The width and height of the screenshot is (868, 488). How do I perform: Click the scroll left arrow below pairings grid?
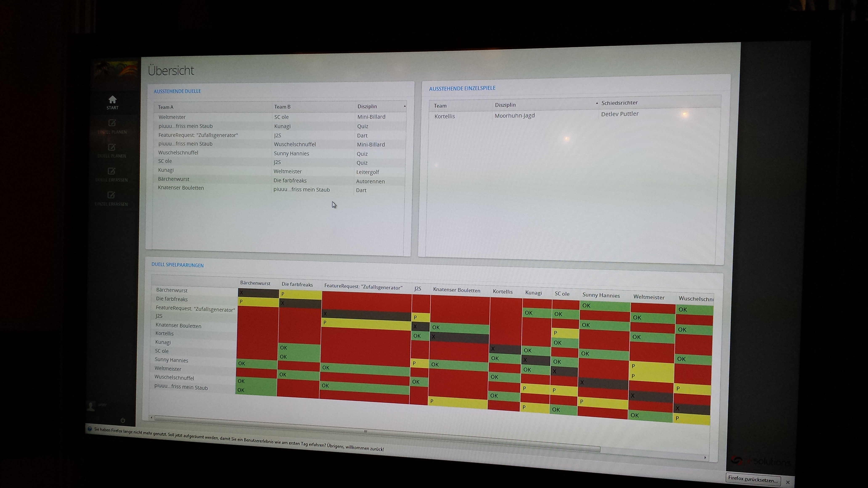click(x=151, y=418)
